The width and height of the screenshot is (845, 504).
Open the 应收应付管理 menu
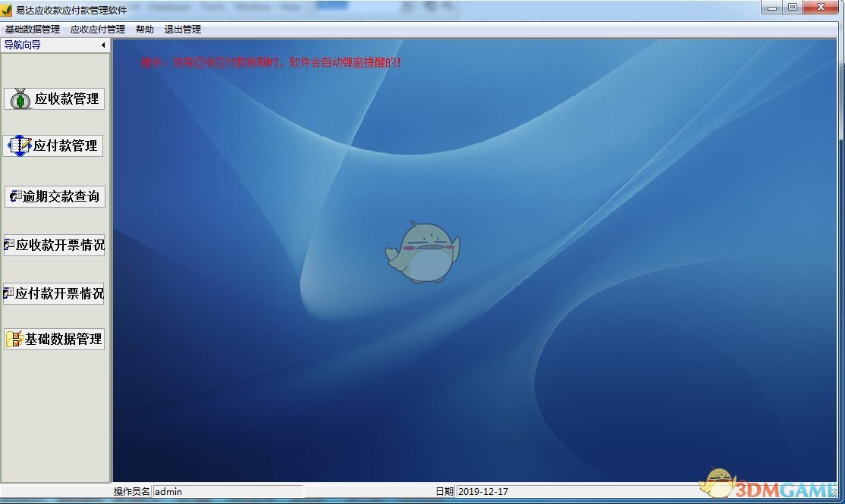point(98,30)
